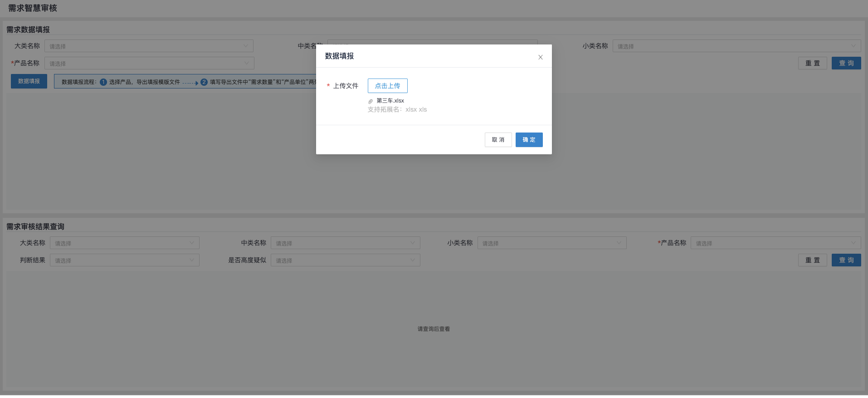Click the blue 数据填报 button

[x=29, y=81]
